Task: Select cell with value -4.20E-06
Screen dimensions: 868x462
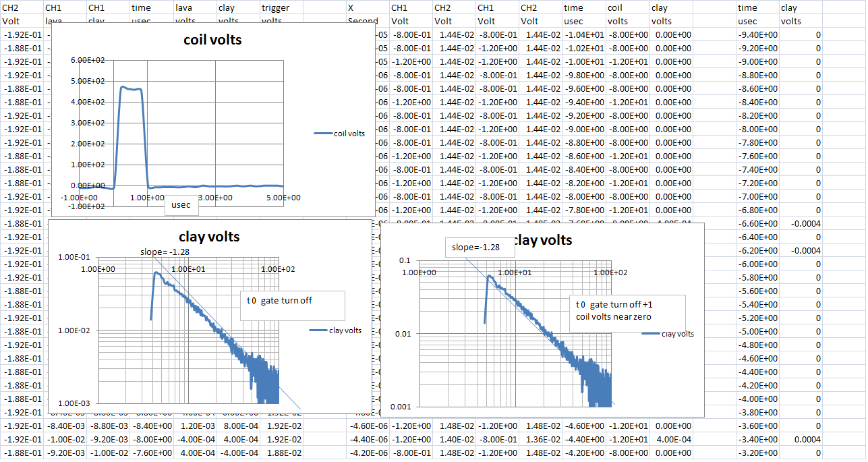Action: point(368,453)
